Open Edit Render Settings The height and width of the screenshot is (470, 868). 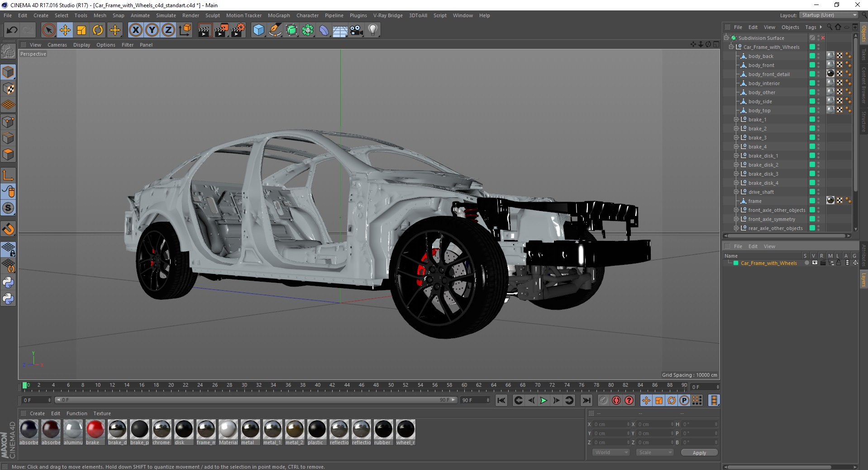pos(238,30)
